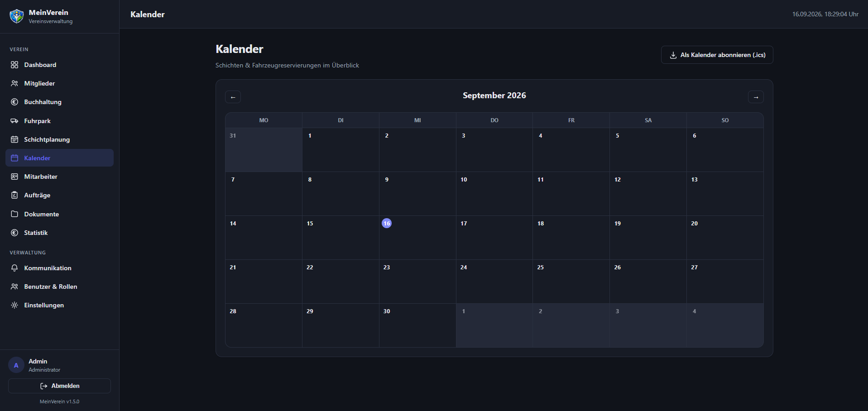Select today's highlighted day 16
Image resolution: width=868 pixels, height=411 pixels.
click(x=387, y=223)
